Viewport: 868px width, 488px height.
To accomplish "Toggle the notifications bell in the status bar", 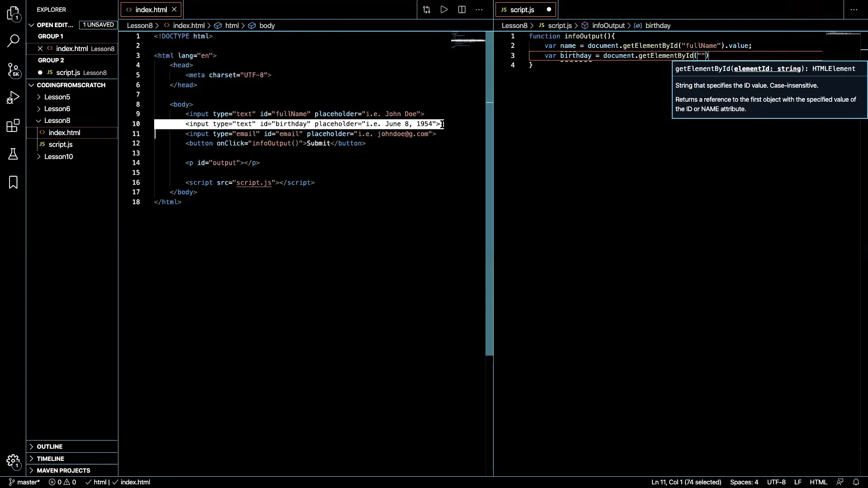I will click(857, 482).
